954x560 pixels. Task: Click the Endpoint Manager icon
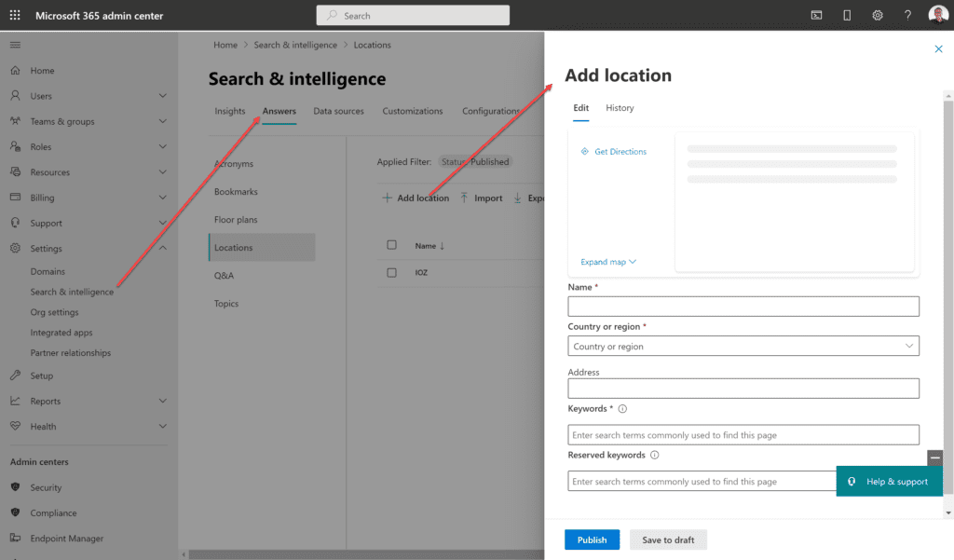click(15, 538)
